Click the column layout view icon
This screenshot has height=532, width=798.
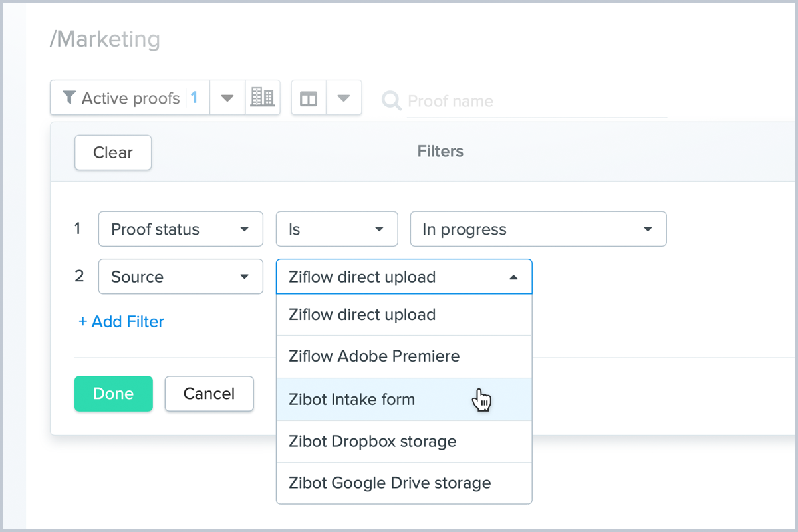click(x=309, y=99)
